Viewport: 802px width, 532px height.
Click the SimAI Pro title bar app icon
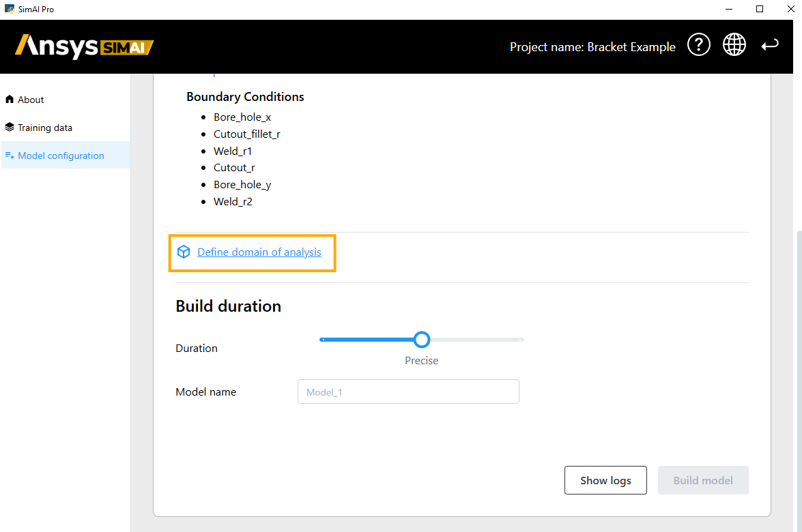coord(9,9)
